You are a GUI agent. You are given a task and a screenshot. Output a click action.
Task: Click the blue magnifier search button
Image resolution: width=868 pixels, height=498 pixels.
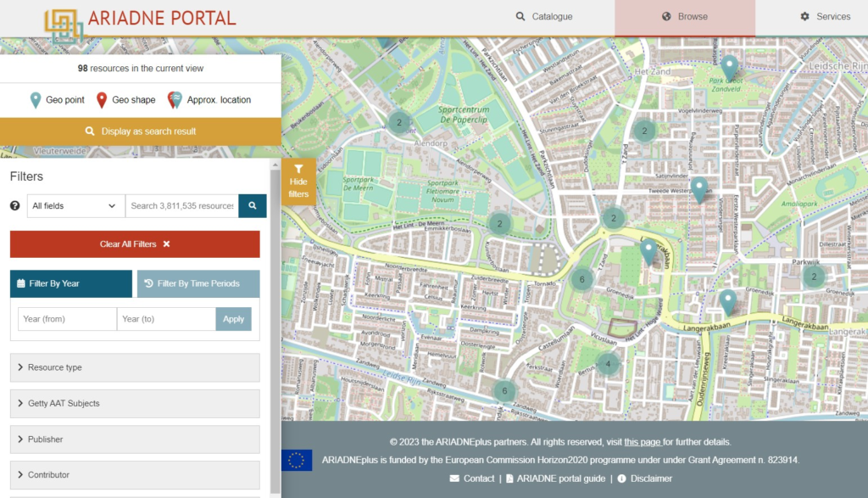(x=253, y=205)
